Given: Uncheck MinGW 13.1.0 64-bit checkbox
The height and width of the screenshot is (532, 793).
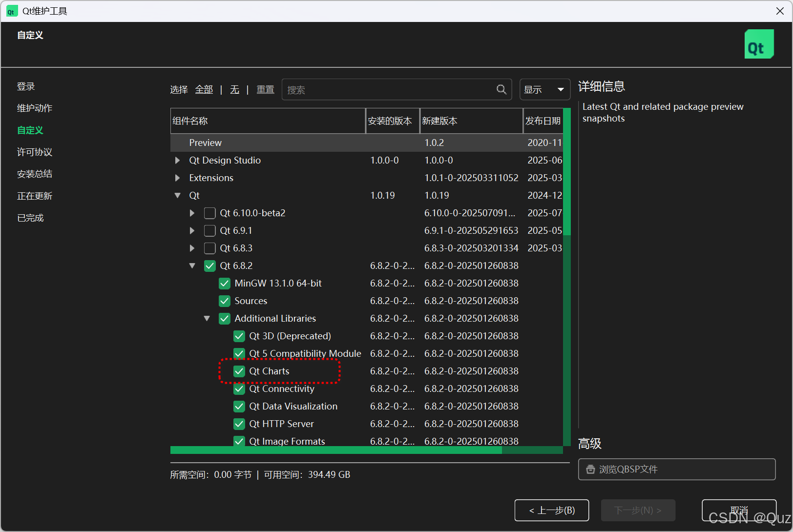Looking at the screenshot, I should 225,283.
